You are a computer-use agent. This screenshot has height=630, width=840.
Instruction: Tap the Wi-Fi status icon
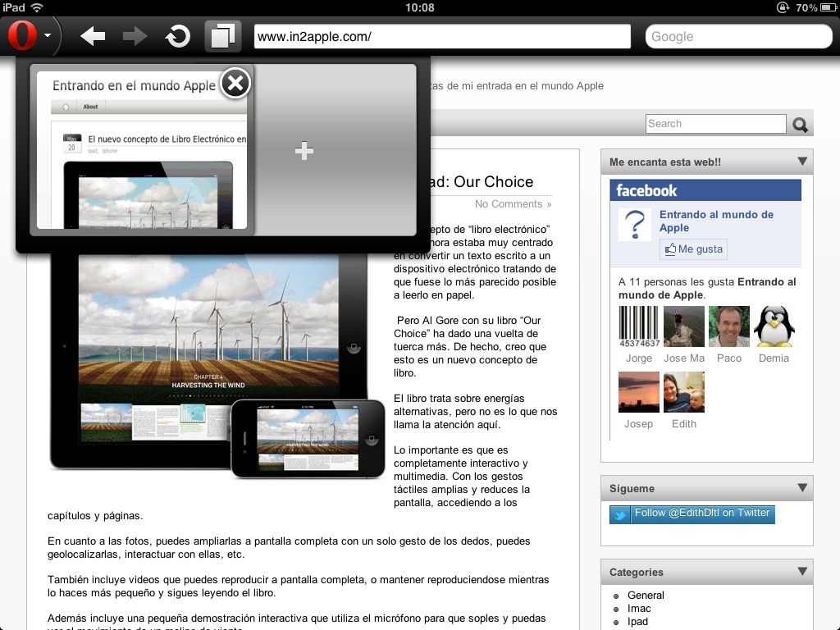pos(36,7)
